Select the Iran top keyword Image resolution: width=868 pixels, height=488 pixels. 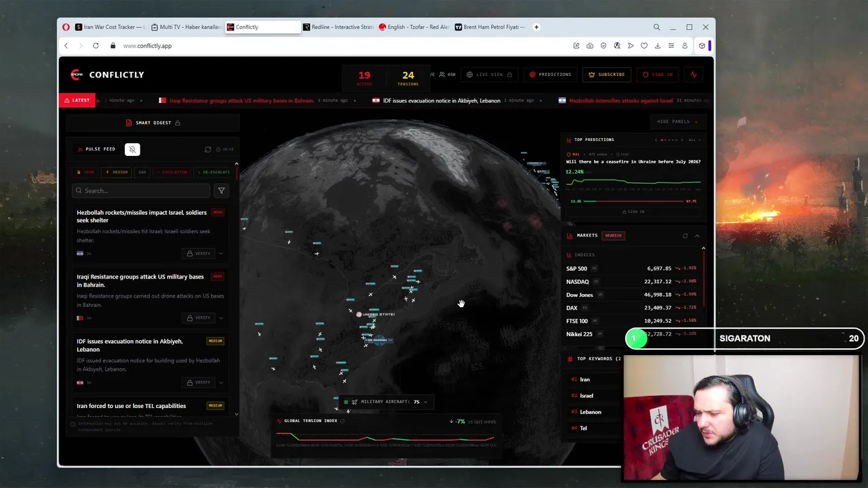[x=585, y=380]
